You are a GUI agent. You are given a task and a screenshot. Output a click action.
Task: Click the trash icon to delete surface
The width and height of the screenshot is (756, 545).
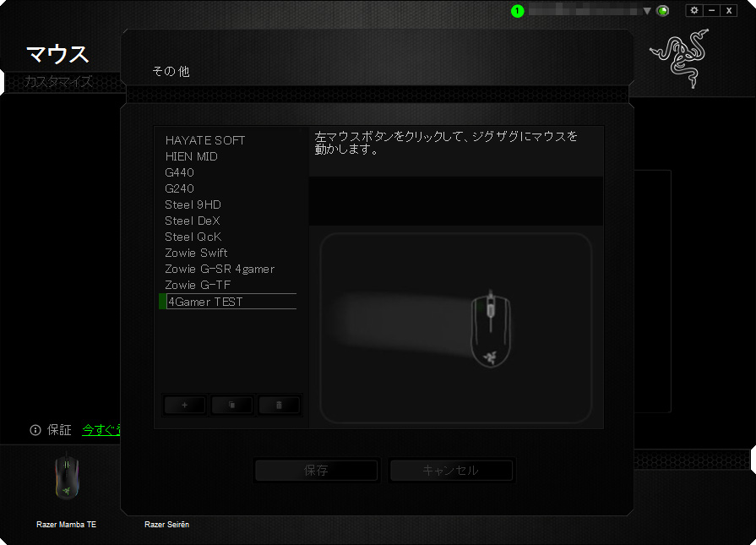pos(280,406)
